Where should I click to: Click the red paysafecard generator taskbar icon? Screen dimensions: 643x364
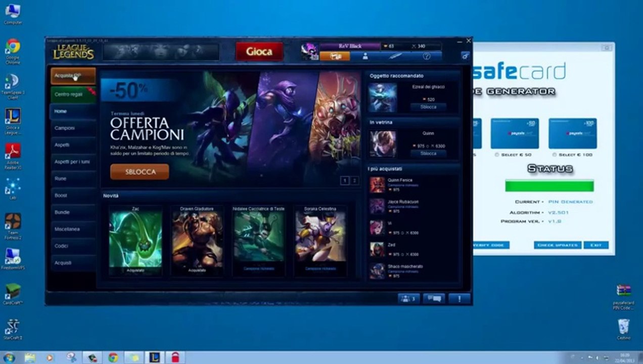pos(175,358)
